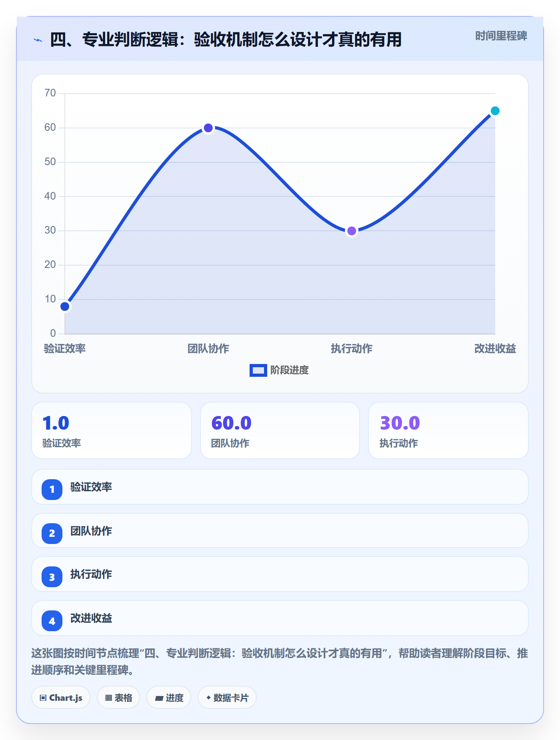Viewport: 560px width, 740px height.
Task: Click the 团队协作 x-axis label
Action: 208,349
